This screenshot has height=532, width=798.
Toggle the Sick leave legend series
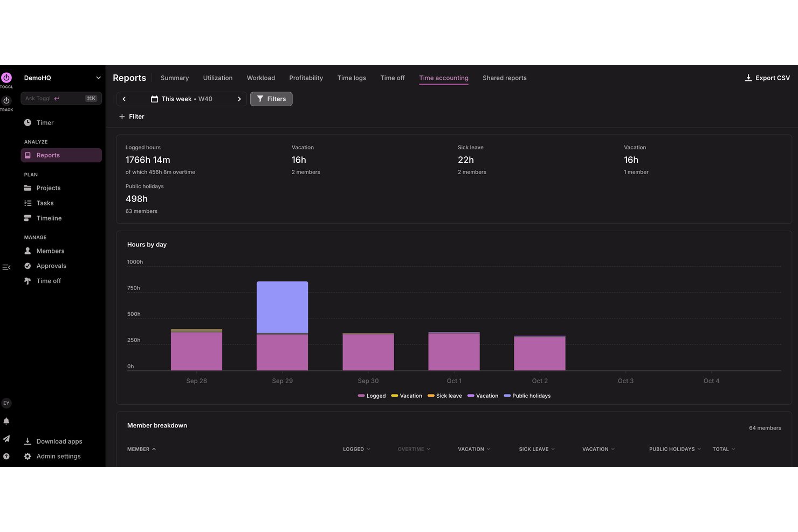pyautogui.click(x=445, y=396)
